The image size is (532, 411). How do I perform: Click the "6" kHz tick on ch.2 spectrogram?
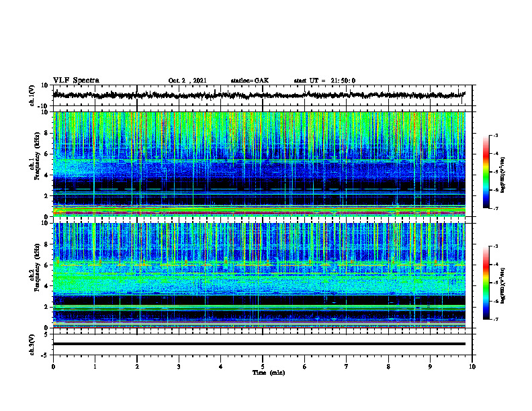click(46, 265)
